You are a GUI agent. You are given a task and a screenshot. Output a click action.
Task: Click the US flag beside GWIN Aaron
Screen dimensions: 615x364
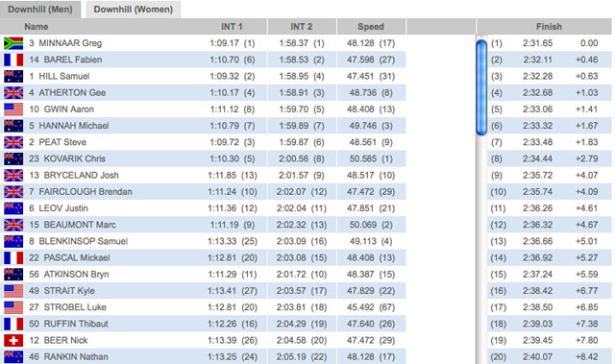pos(13,109)
